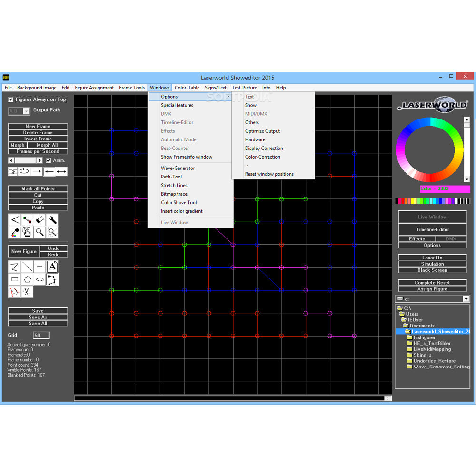Select the rectangle drawing tool
Image resolution: width=476 pixels, height=476 pixels.
coord(15,279)
